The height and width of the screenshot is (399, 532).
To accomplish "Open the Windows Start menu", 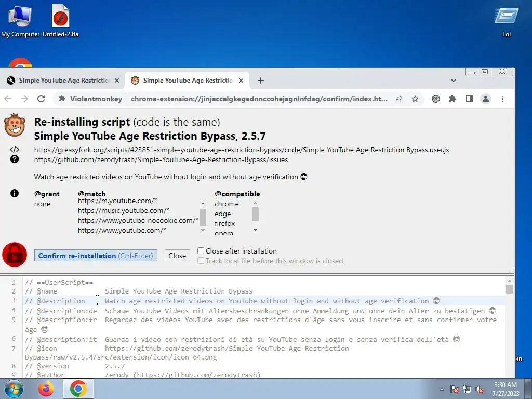I will click(14, 389).
